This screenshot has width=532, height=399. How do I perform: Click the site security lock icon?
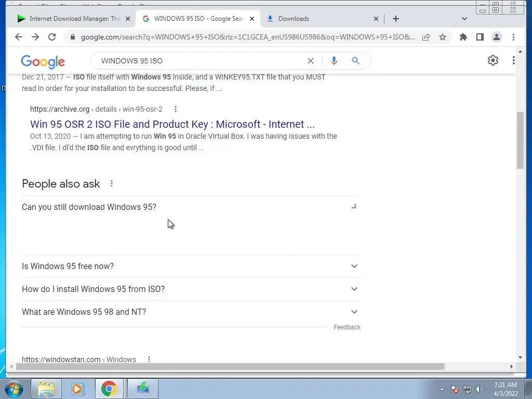pos(72,37)
